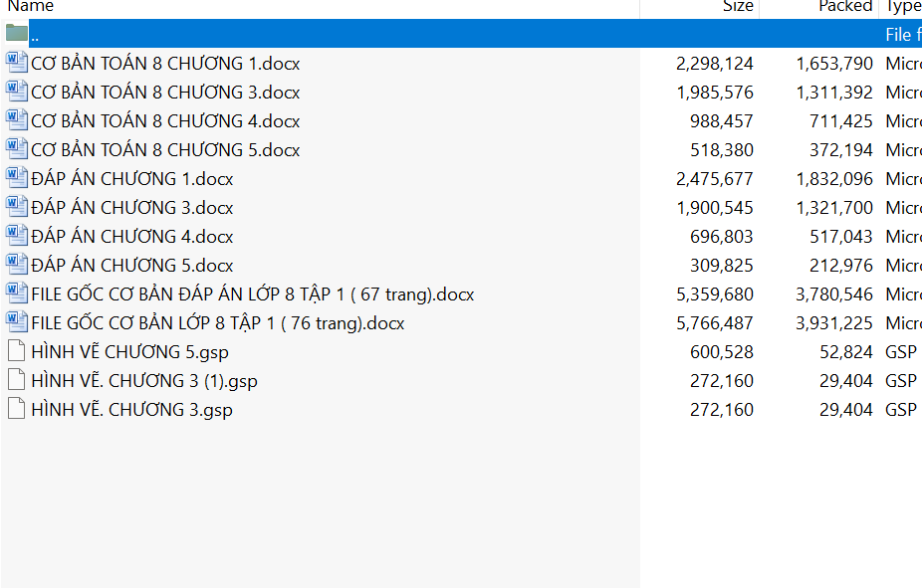The height and width of the screenshot is (588, 922).
Task: Select ĐÁP ÁN CHƯƠNG 4.docx file name
Action: 132,237
